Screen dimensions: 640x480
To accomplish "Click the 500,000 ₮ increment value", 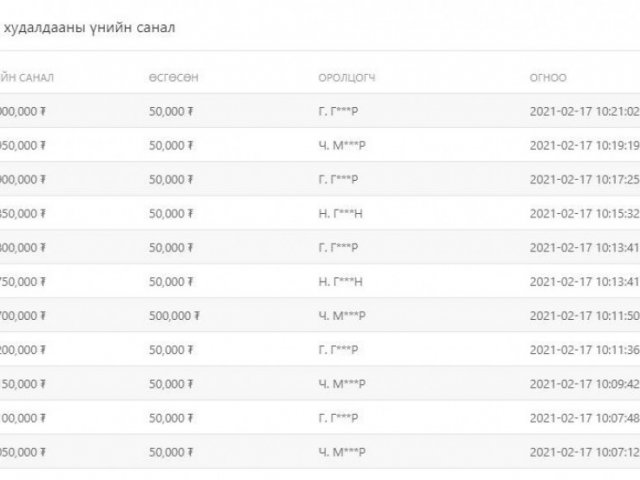I will (174, 316).
